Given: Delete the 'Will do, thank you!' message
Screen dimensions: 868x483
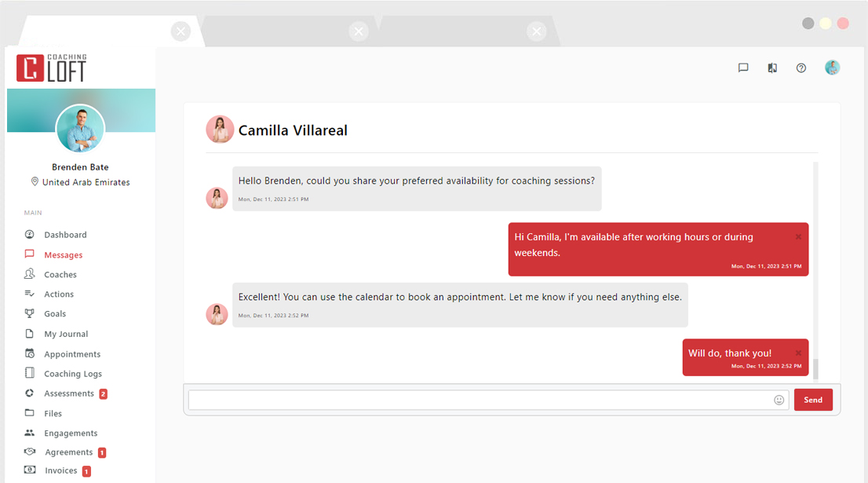Looking at the screenshot, I should (799, 352).
